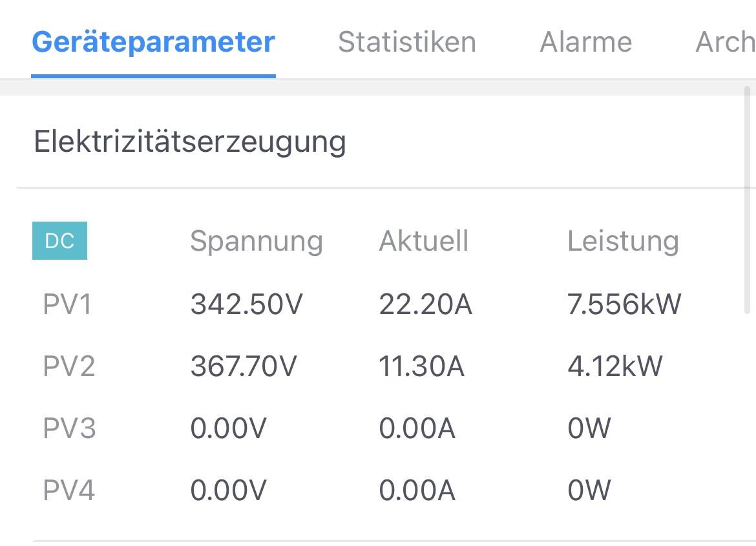Open the Geräteparameter tab
Viewport: 756px width, 546px height.
click(153, 42)
